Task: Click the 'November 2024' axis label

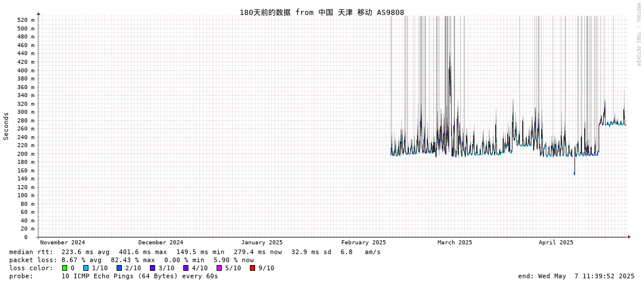Action: 63,243
